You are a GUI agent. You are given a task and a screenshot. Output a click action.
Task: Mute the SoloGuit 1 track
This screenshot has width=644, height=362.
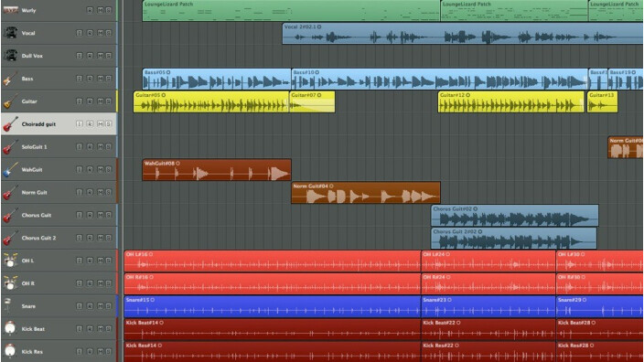(101, 147)
